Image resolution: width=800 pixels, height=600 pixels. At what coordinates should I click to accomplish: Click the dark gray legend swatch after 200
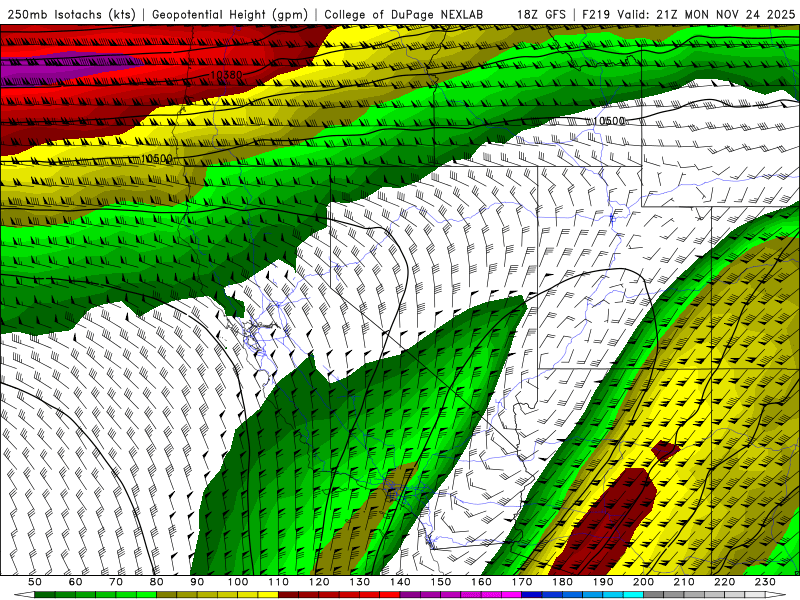(654, 594)
